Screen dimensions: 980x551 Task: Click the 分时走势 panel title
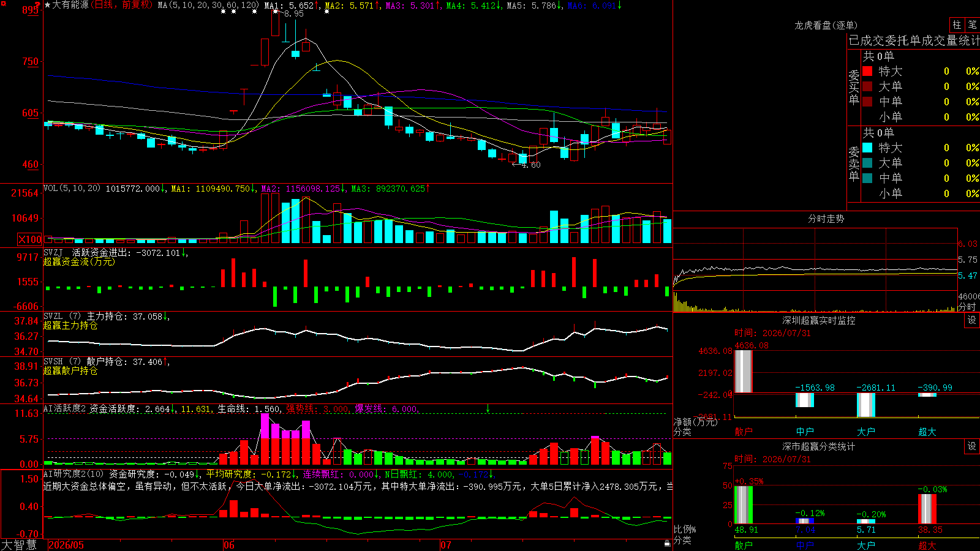click(x=826, y=219)
